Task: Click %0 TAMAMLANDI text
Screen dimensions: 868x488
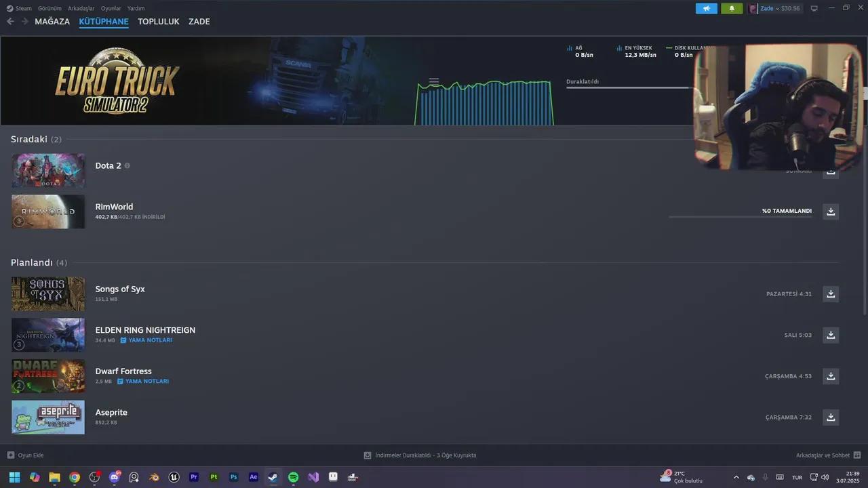Action: pos(787,211)
